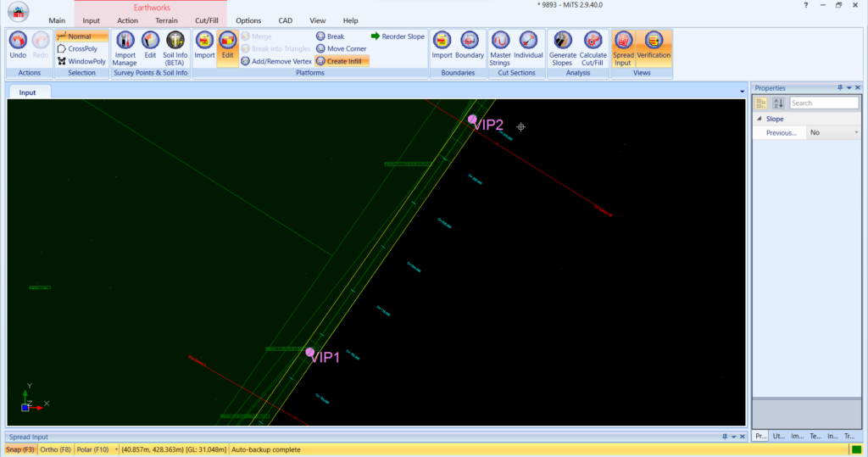
Task: Click the Break platform tool
Action: pos(331,36)
